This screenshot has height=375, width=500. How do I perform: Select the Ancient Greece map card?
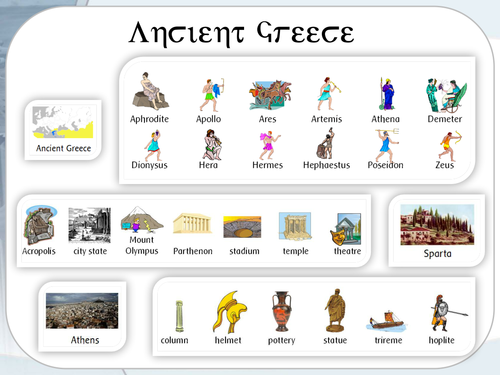pyautogui.click(x=63, y=130)
